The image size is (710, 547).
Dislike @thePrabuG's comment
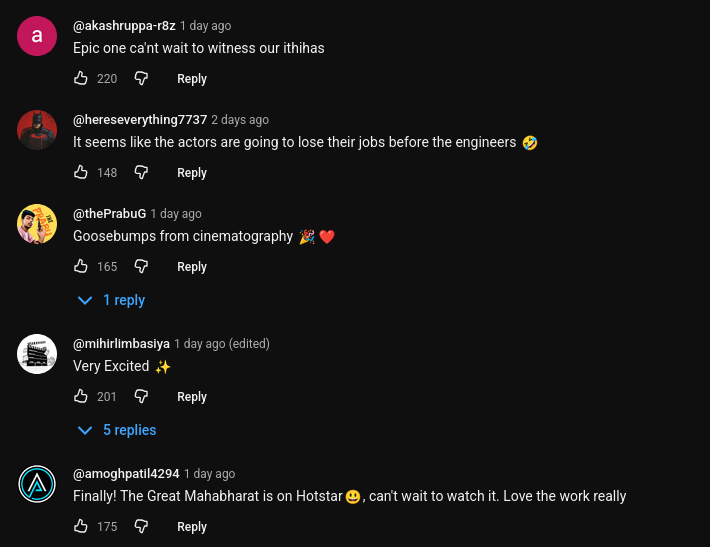[141, 266]
